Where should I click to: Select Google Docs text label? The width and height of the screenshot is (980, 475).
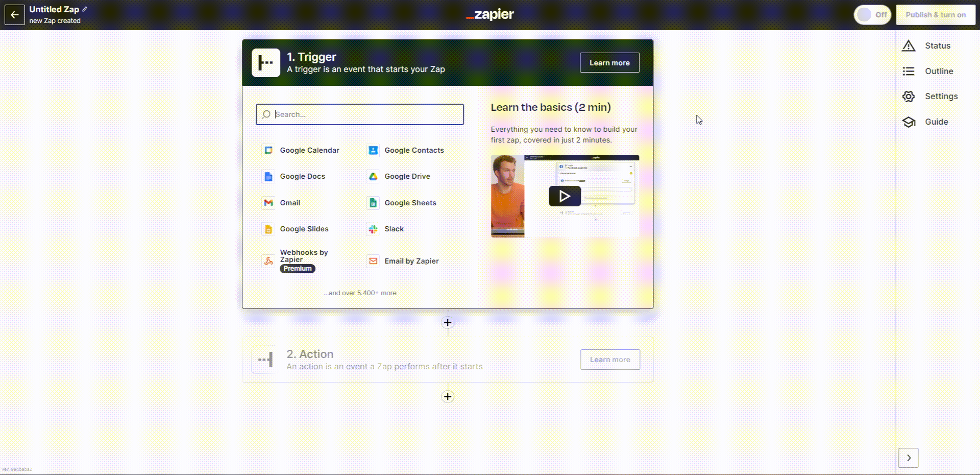coord(302,176)
